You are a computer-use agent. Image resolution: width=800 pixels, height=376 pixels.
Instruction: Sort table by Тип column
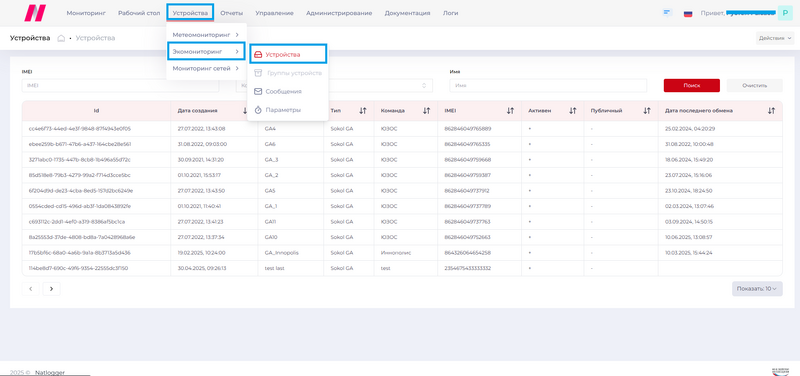[363, 111]
